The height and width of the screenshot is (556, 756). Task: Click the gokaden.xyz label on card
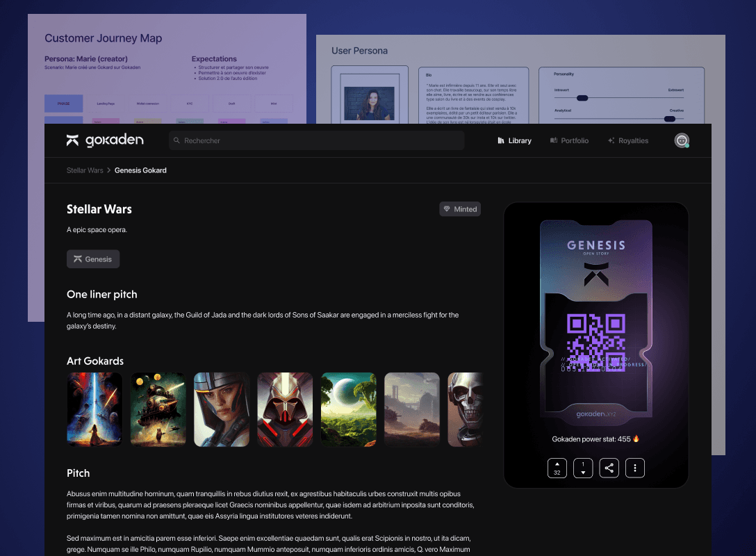596,414
